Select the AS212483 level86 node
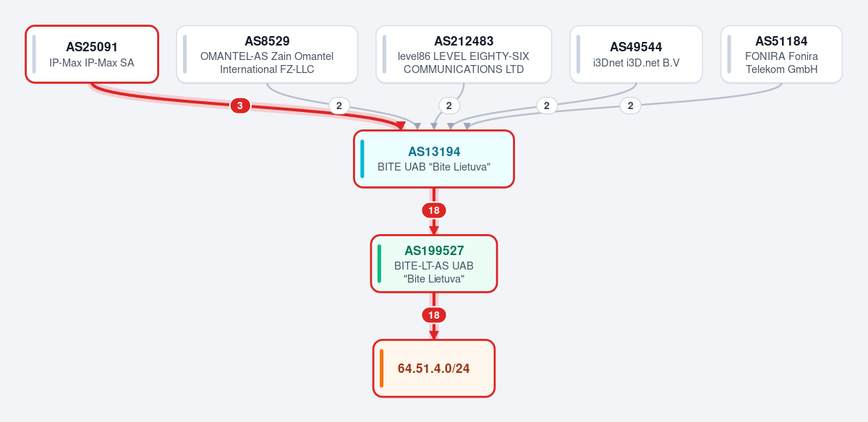 464,54
